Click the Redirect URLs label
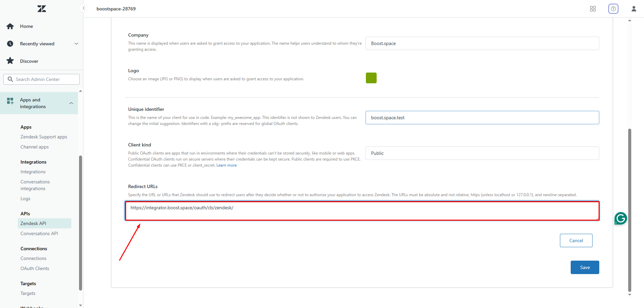Viewport: 644px width, 308px height. coord(143,186)
